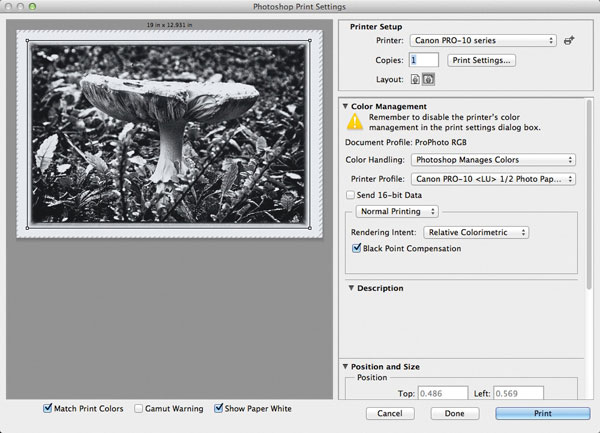
Task: Select portrait layout orientation icon
Action: coord(415,79)
